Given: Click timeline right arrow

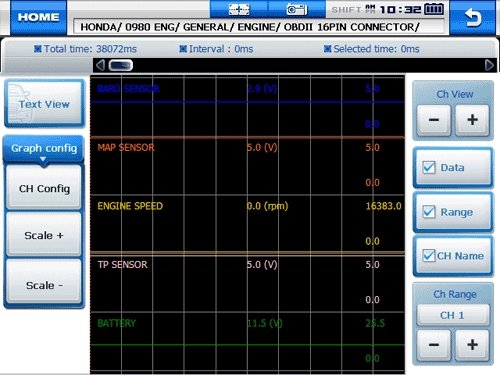Looking at the screenshot, I should tap(489, 65).
